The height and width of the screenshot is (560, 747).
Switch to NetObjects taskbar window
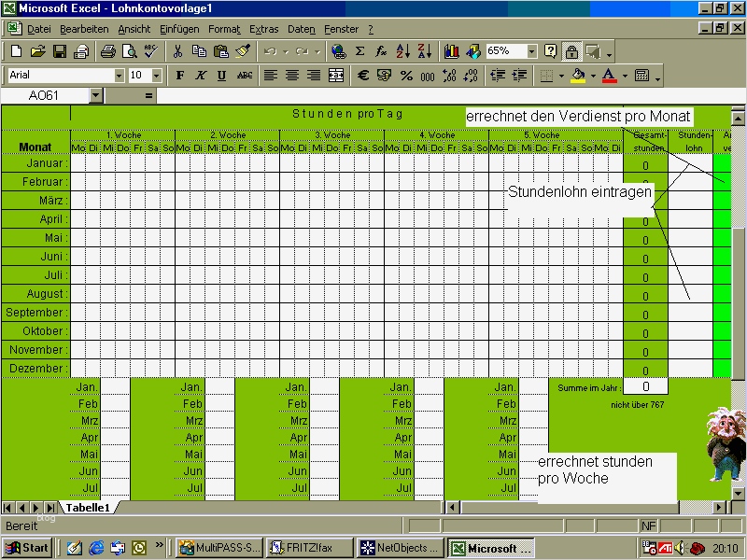coord(400,548)
